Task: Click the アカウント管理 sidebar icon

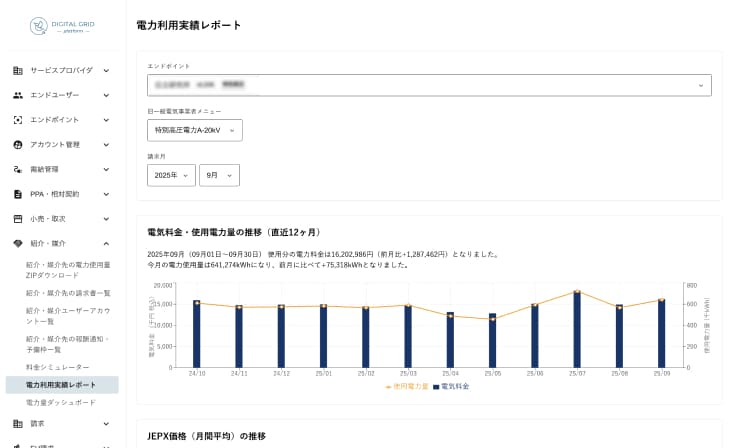Action: [18, 144]
